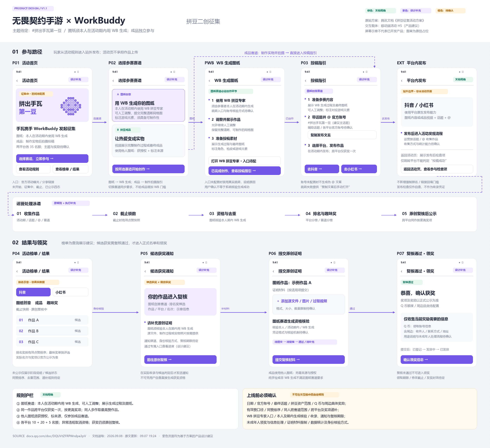Click the 仅收集当前奖励需要的信息 info card
The image size is (490, 448).
[437, 327]
